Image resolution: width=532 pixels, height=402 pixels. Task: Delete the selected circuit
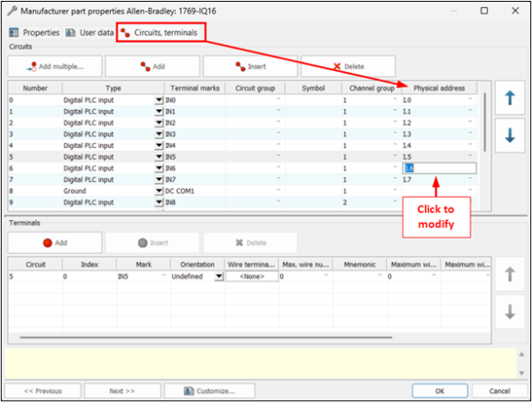tap(348, 67)
